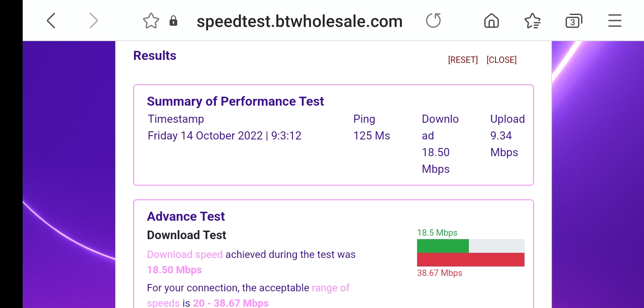
Task: Navigate back to the previous page
Action: click(x=51, y=20)
